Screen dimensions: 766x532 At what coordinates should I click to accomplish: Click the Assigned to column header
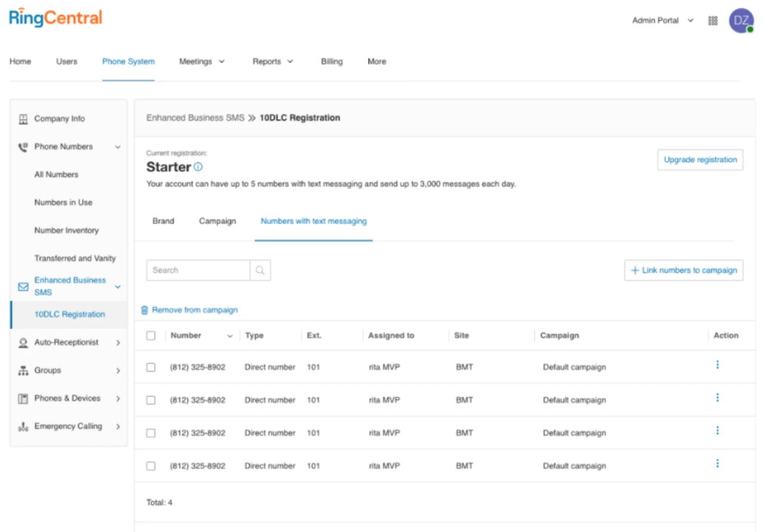[391, 336]
